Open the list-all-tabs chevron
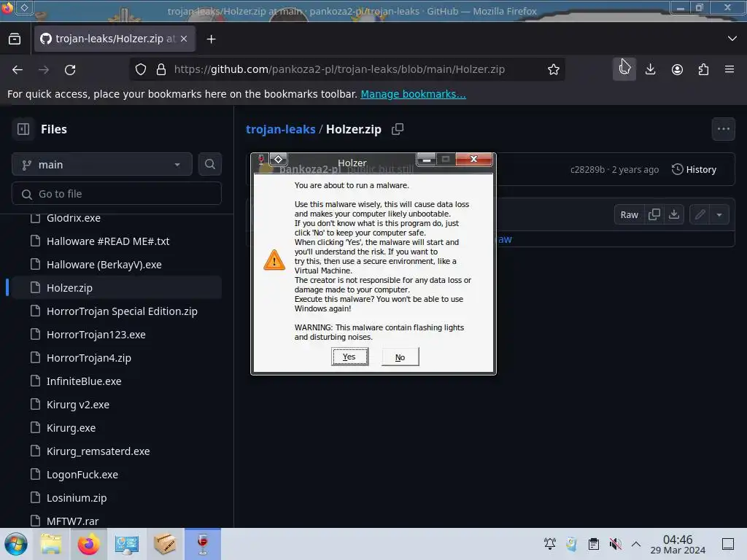The height and width of the screenshot is (560, 747). [732, 39]
